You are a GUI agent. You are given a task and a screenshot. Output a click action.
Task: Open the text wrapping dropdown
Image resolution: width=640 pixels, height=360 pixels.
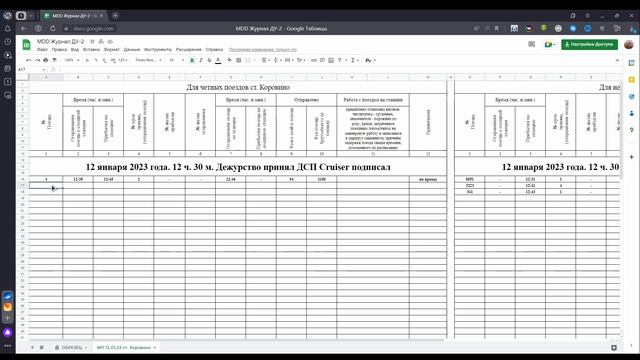point(288,60)
